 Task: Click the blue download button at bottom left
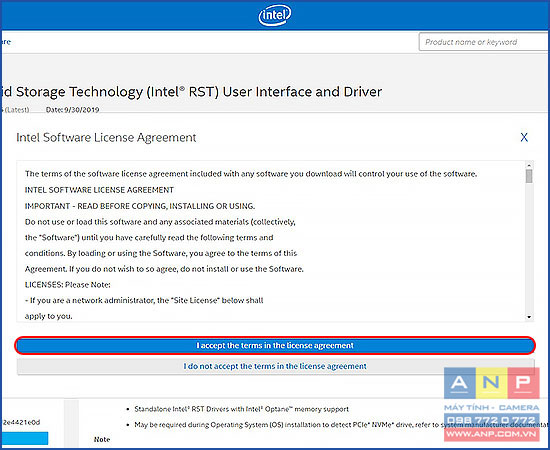point(25,438)
